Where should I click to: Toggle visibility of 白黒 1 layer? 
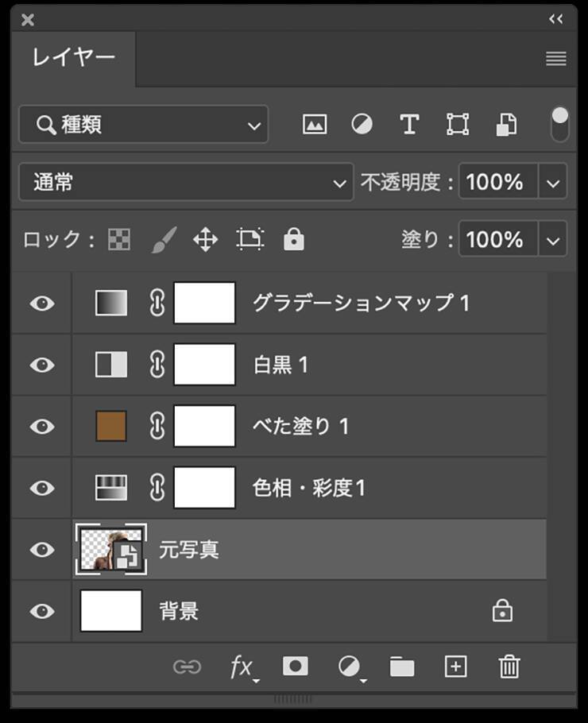click(42, 365)
